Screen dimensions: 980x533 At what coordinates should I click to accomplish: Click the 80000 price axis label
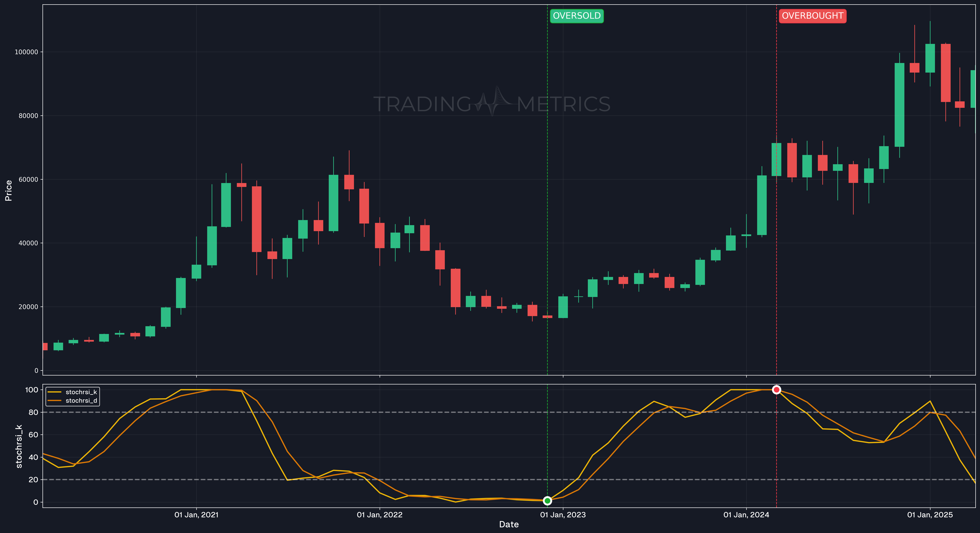[28, 116]
